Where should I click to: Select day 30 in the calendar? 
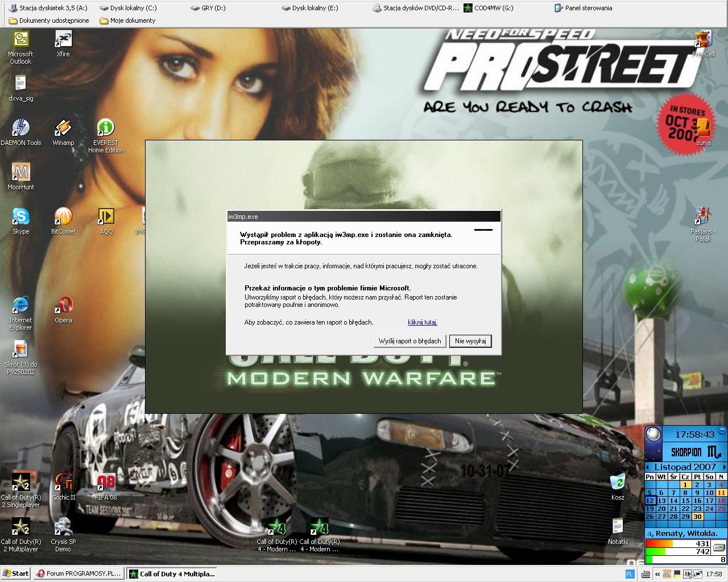[697, 517]
